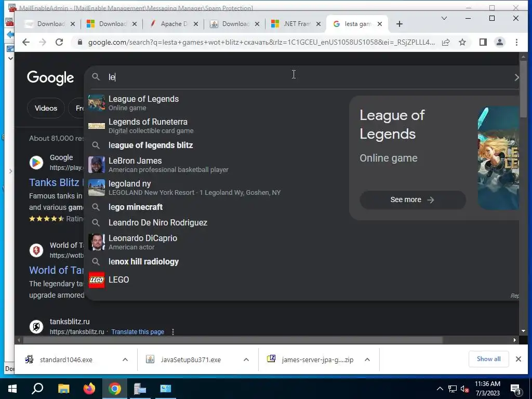Open the Tanks Blitz search result link
Screen dimensions: 532x399
[56, 182]
